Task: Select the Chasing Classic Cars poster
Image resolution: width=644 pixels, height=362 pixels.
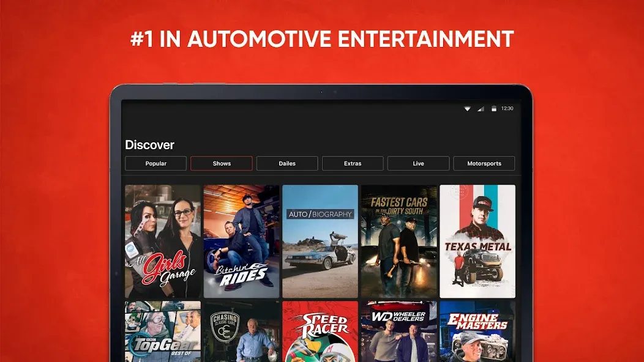Action: [x=241, y=331]
